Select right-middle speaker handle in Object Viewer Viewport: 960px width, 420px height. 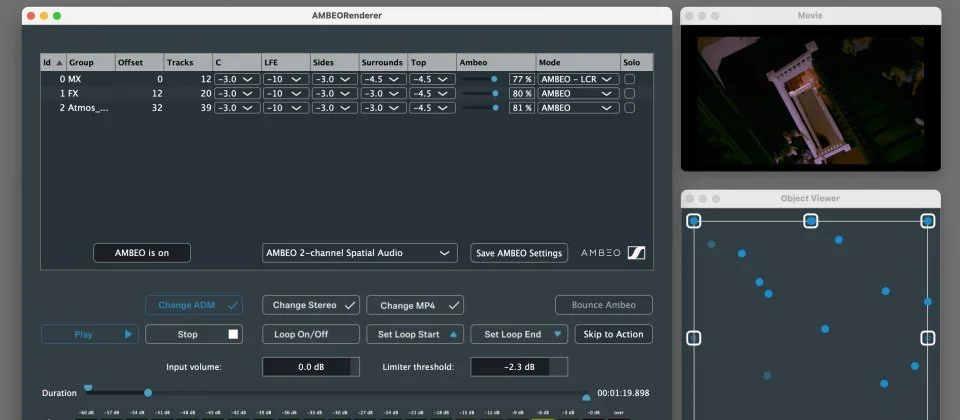point(927,338)
